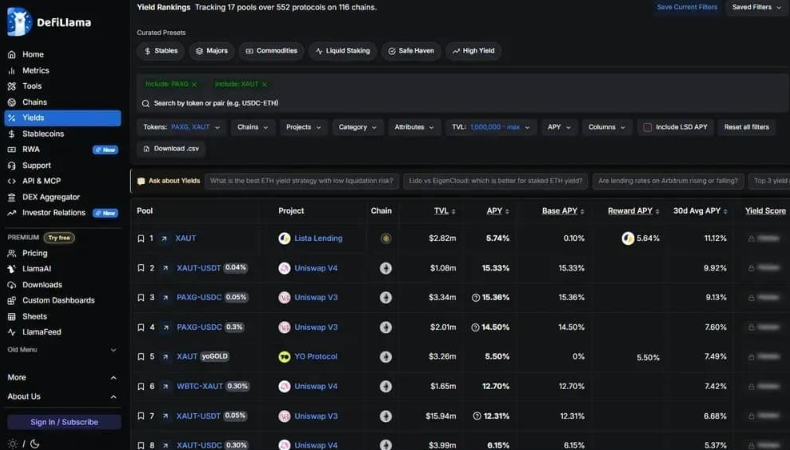Sort table by Reward APY column
This screenshot has height=450, width=790.
point(633,211)
